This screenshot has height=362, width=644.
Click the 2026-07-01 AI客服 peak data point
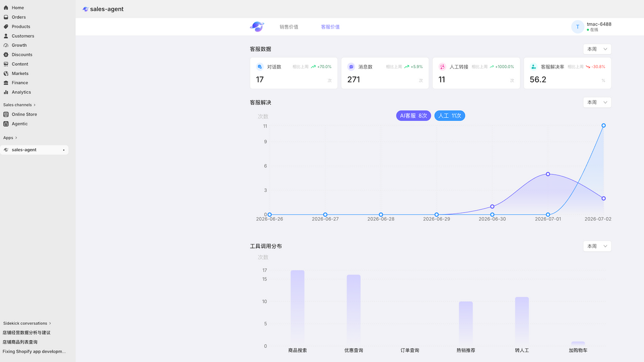548,174
